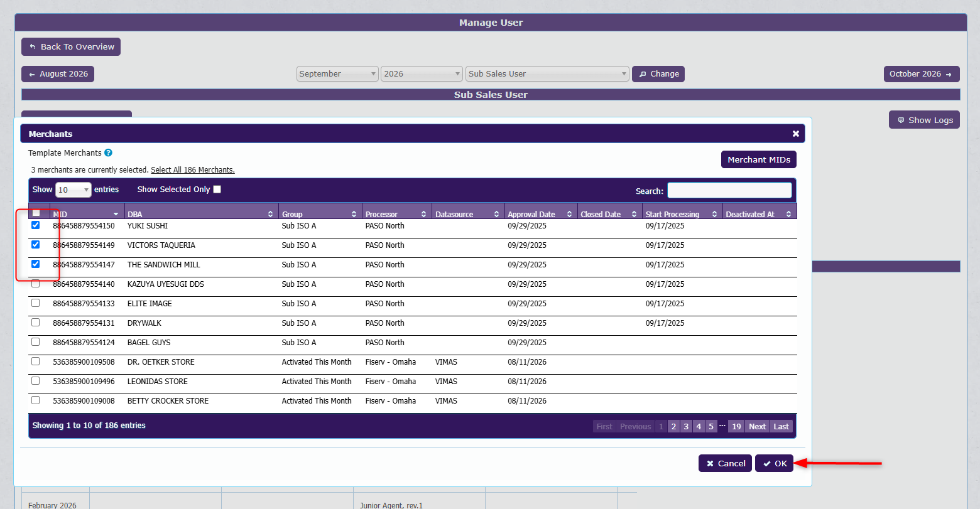Uncheck the YUKI SUSHI merchant checkbox
The height and width of the screenshot is (509, 980).
point(36,225)
